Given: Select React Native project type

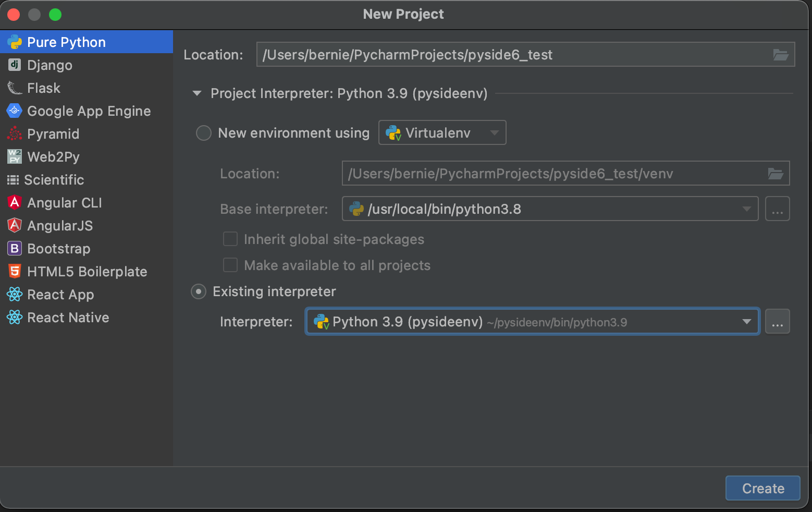Looking at the screenshot, I should [68, 318].
